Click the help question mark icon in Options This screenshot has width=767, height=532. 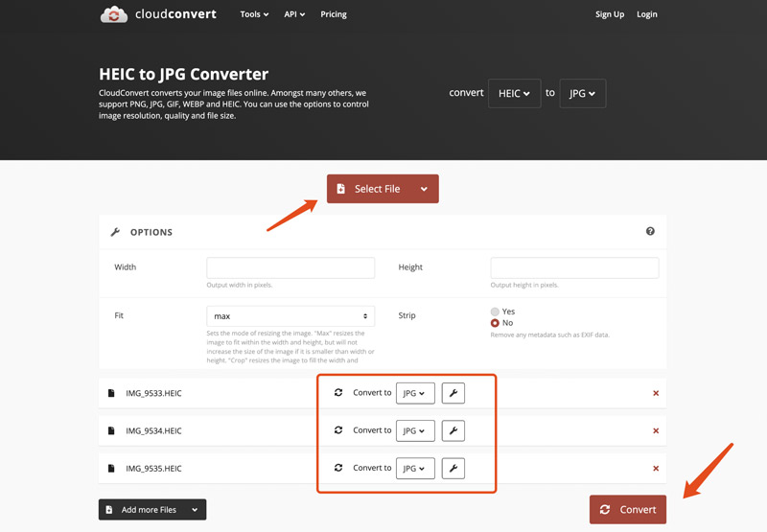(650, 231)
